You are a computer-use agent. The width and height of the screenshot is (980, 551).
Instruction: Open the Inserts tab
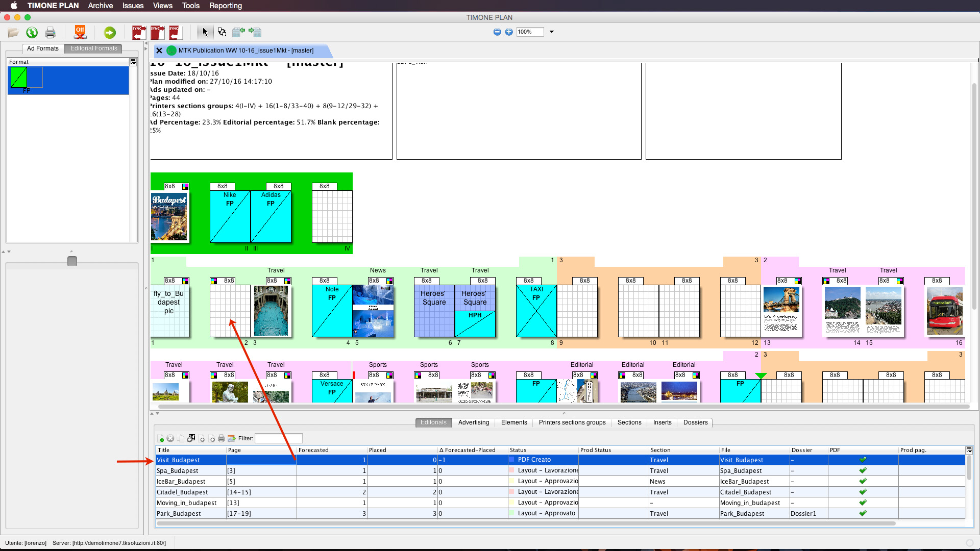tap(663, 422)
